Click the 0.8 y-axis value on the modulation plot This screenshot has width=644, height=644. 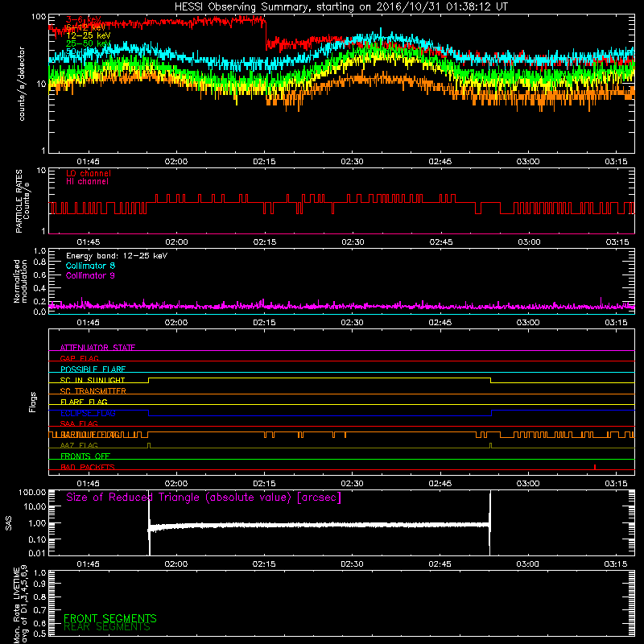click(x=39, y=262)
